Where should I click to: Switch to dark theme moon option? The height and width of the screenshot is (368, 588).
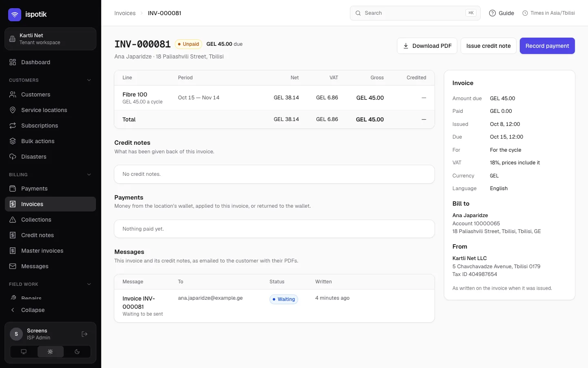click(x=77, y=352)
